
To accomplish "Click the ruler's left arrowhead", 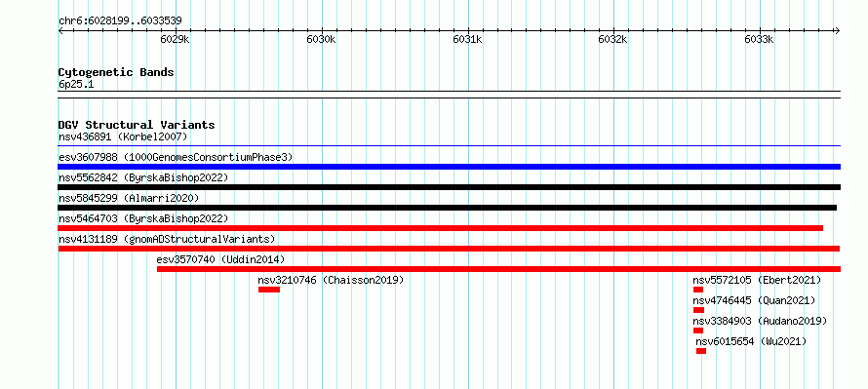I will pyautogui.click(x=60, y=30).
